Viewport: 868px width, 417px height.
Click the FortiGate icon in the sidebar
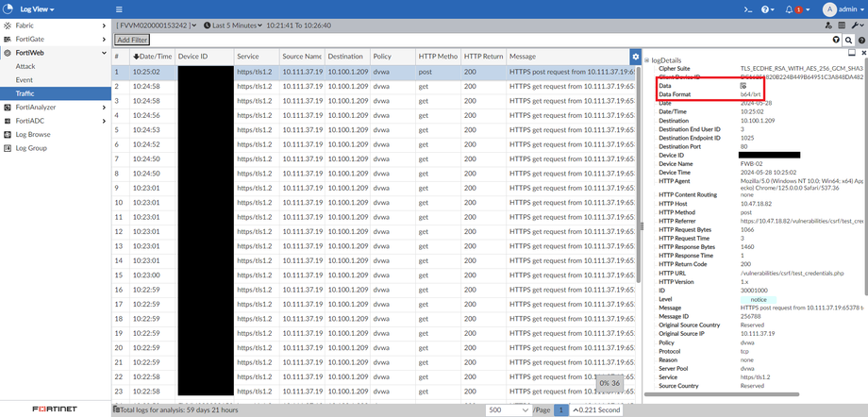point(8,40)
